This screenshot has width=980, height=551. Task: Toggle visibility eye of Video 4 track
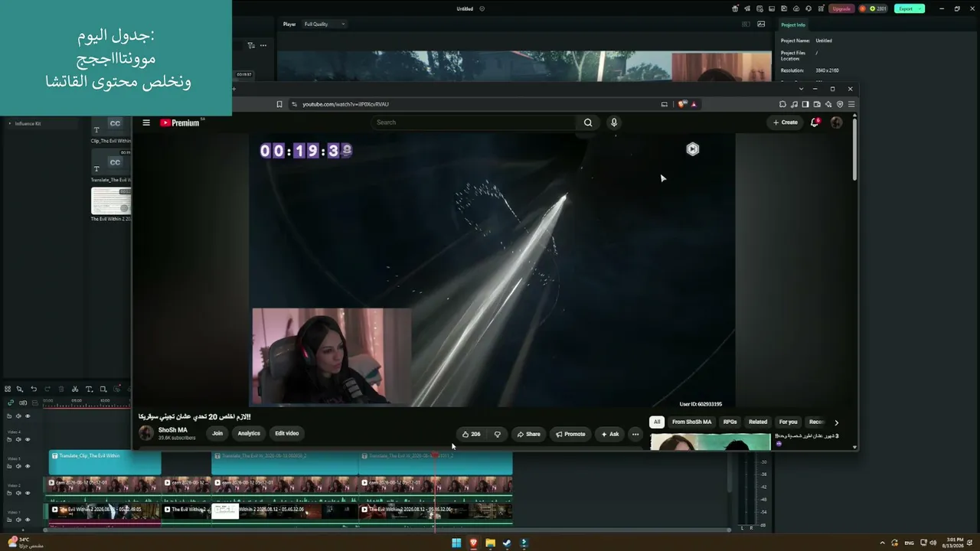pyautogui.click(x=28, y=439)
